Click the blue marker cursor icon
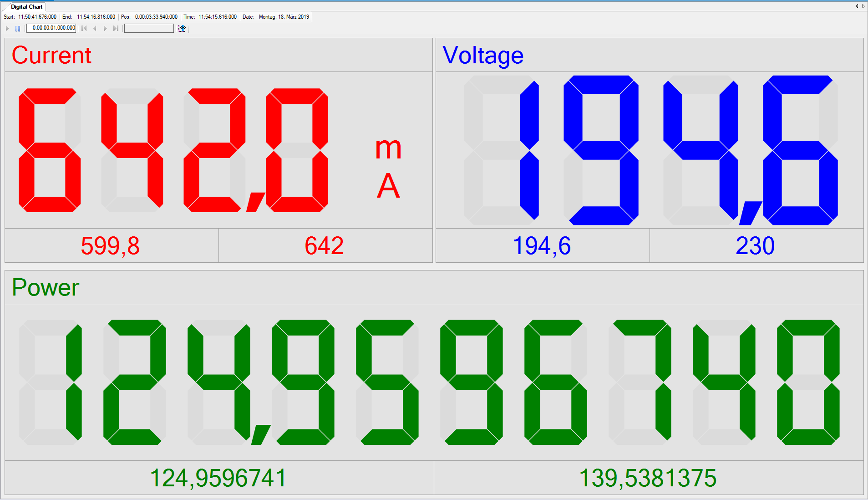 pyautogui.click(x=182, y=28)
